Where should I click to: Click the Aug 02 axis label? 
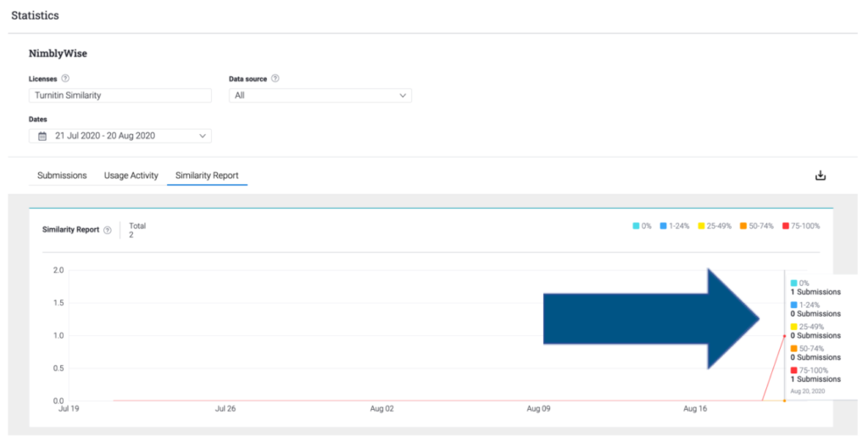(382, 409)
